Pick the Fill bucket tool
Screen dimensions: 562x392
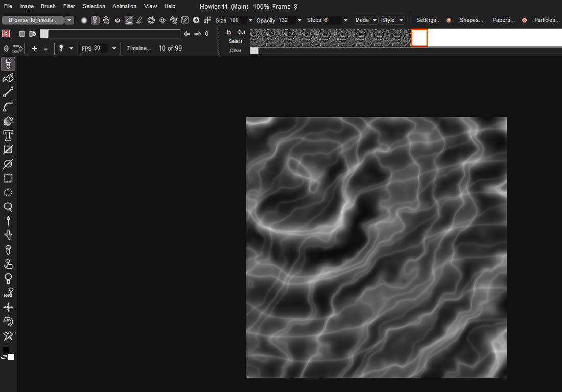point(8,121)
